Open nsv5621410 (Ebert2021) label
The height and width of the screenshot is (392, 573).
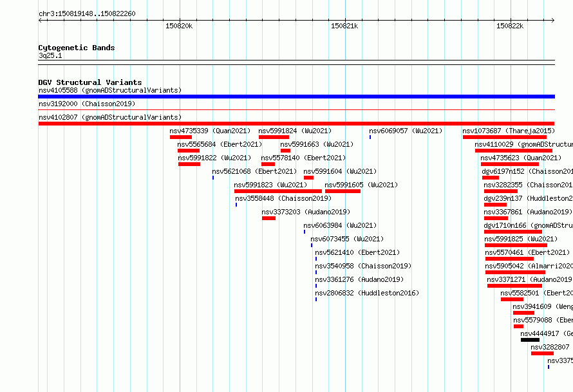(x=357, y=252)
